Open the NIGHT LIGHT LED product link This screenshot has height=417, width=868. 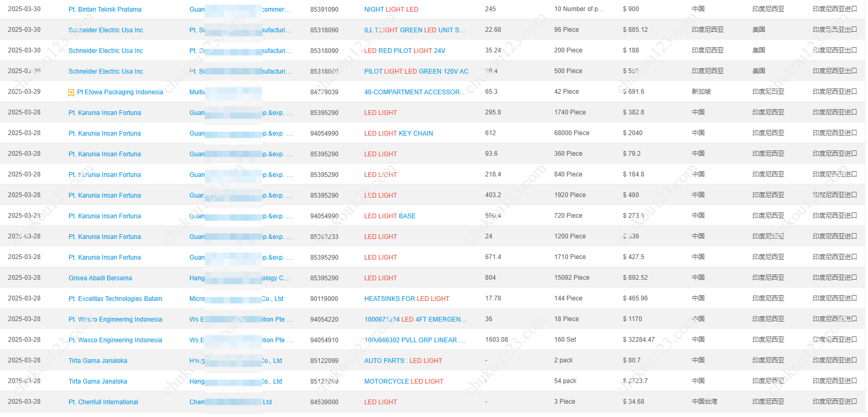pyautogui.click(x=391, y=10)
